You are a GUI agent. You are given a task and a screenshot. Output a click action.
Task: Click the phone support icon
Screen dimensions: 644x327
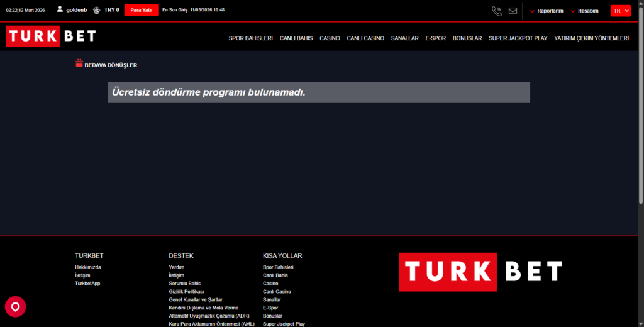(497, 11)
